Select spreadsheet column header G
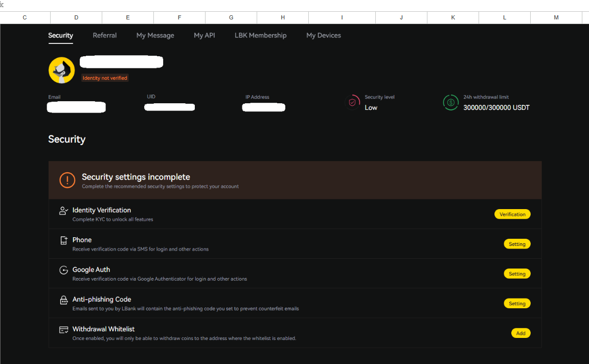This screenshot has height=364, width=589. pyautogui.click(x=231, y=17)
